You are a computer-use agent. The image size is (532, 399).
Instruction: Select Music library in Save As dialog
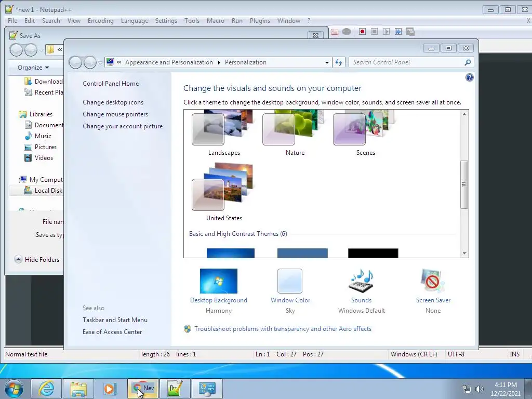[38, 136]
